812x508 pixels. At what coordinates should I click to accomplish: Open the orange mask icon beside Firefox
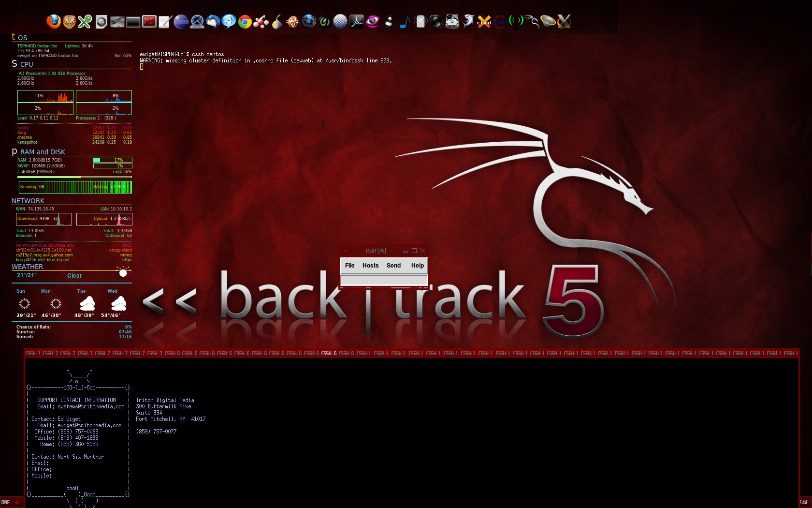tap(70, 21)
